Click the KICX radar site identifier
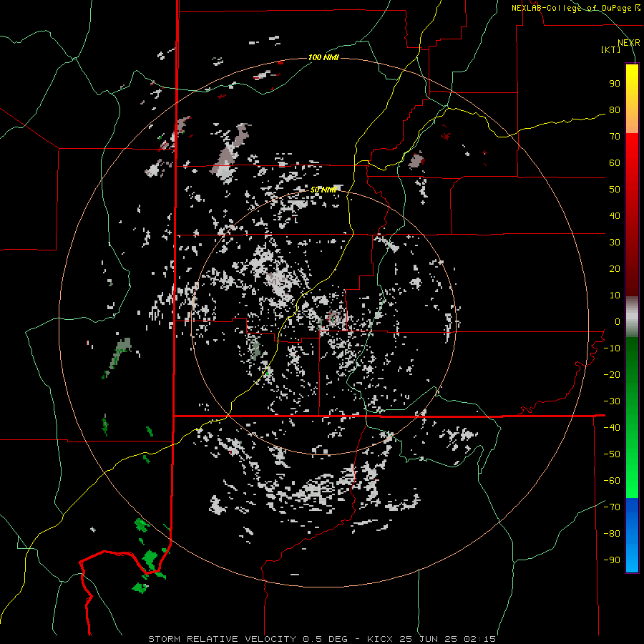 (380, 639)
